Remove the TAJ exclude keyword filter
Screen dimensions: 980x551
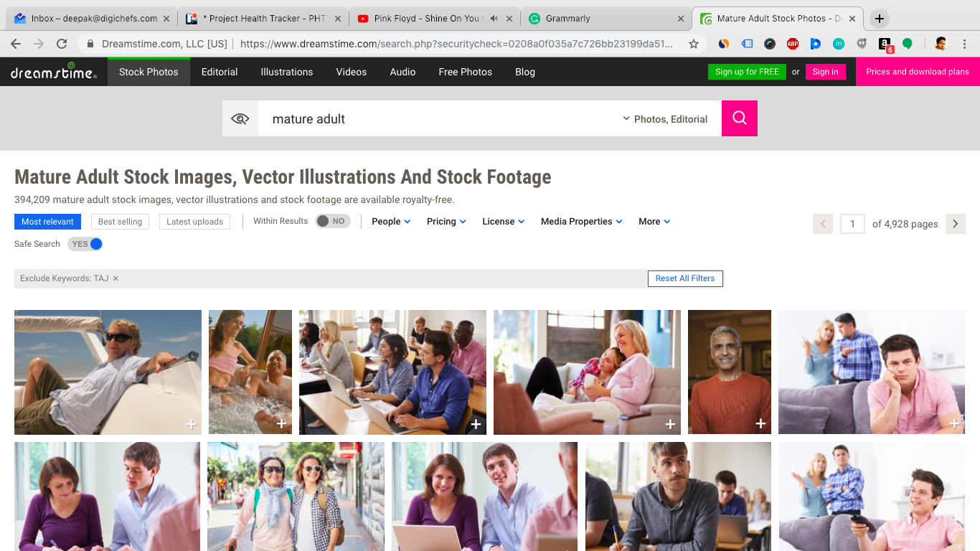tap(116, 278)
